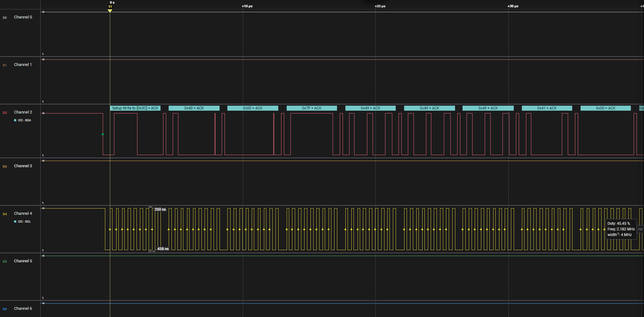Click the teal I2C - SDA analyzer square
This screenshot has width=644, height=317.
click(x=15, y=120)
